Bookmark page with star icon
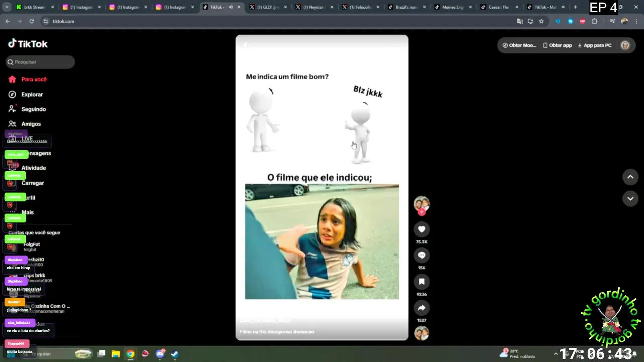 (x=541, y=21)
